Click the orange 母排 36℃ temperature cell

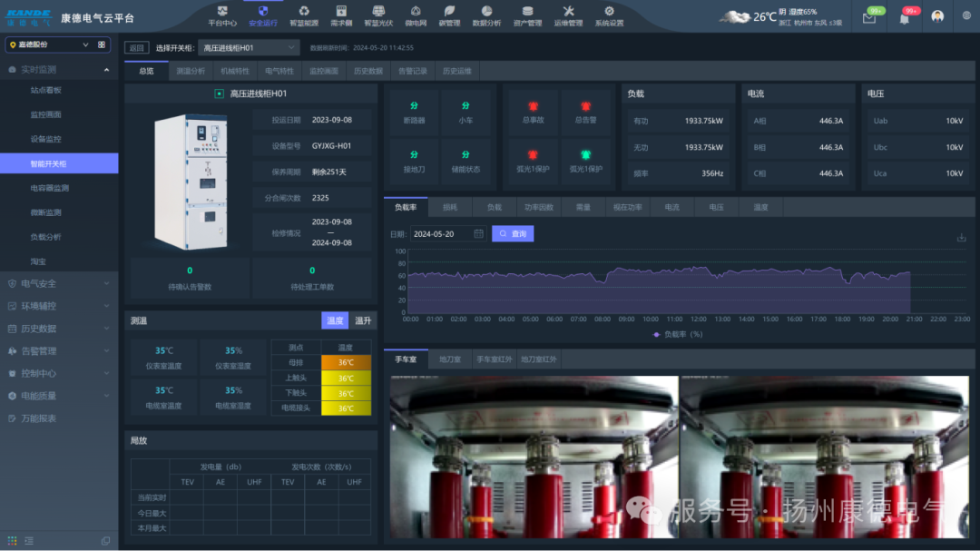346,362
